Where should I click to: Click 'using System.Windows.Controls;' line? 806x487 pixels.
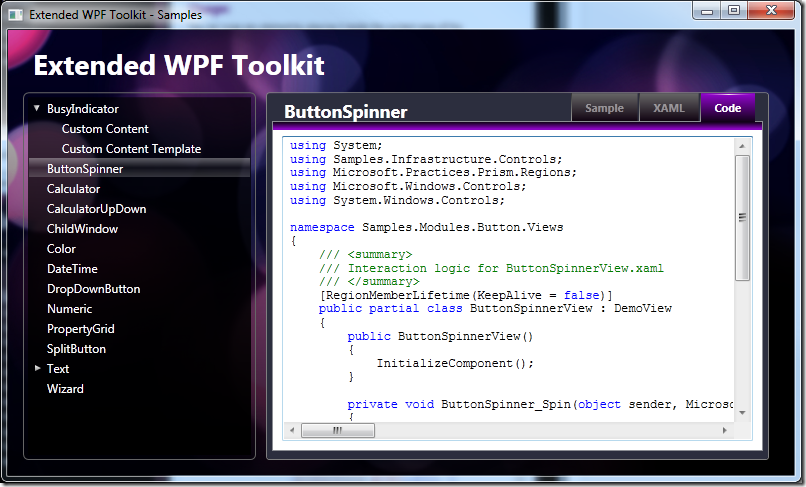(397, 200)
